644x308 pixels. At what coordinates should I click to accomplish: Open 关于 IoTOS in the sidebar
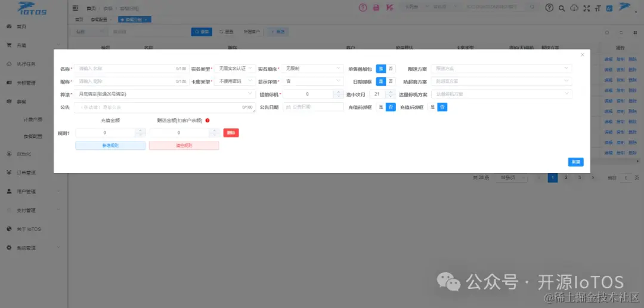(29, 229)
